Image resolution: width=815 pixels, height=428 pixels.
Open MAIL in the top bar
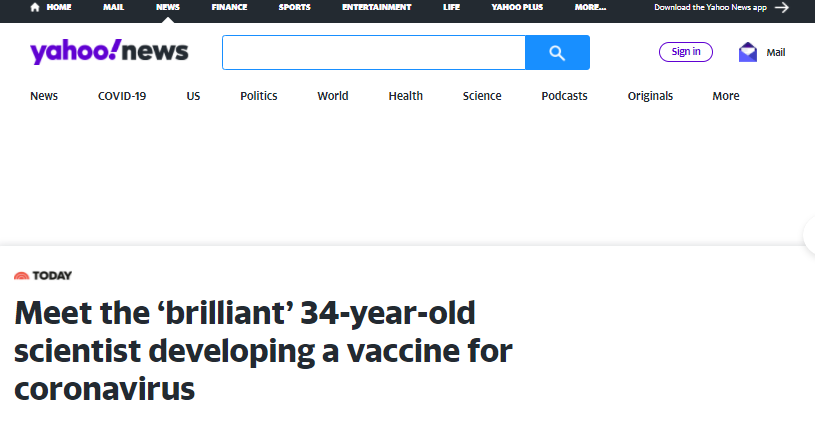click(113, 7)
